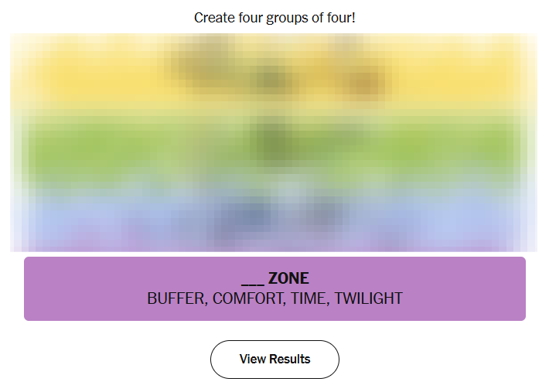The width and height of the screenshot is (549, 392).
Task: Click the 'Create four groups of four!' heading
Action: coord(274,17)
